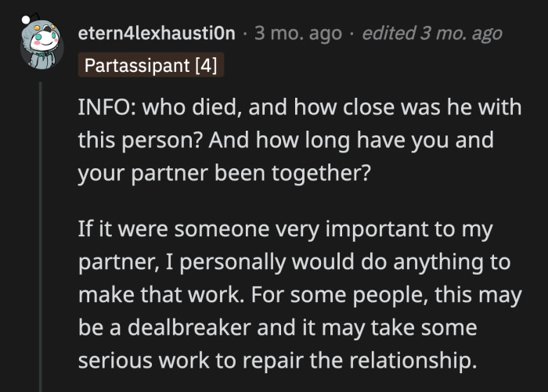
Task: Click the 'edited 3 mo. ago' timestamp
Action: [432, 33]
